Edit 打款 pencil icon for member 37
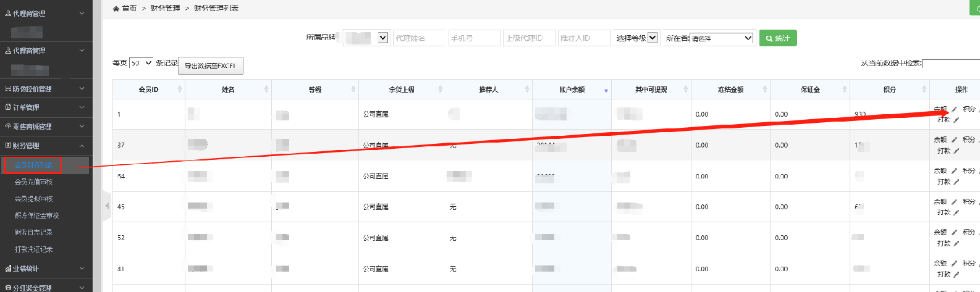The height and width of the screenshot is (292, 980). point(956,151)
